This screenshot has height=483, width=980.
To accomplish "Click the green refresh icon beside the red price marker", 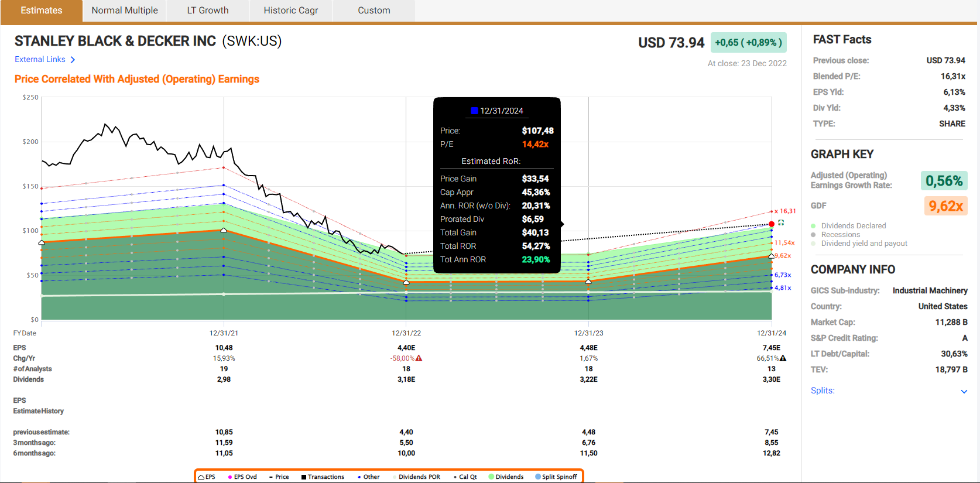I will pos(781,223).
